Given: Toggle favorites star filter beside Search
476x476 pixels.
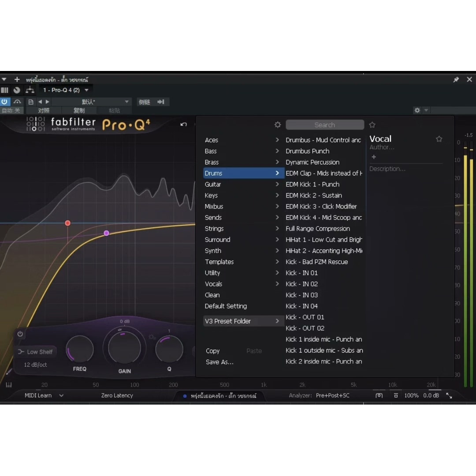Looking at the screenshot, I should coord(372,125).
